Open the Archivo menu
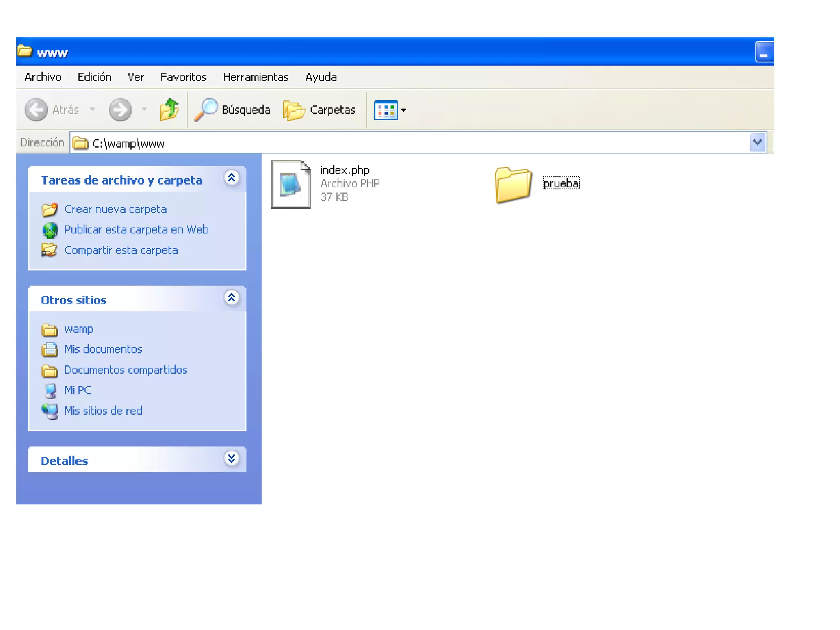Image resolution: width=840 pixels, height=630 pixels. click(x=43, y=77)
